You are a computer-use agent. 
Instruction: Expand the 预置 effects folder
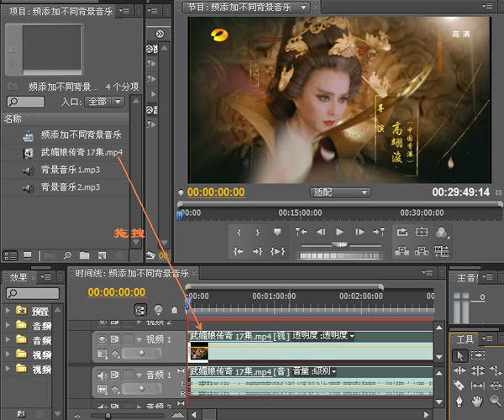(x=8, y=311)
